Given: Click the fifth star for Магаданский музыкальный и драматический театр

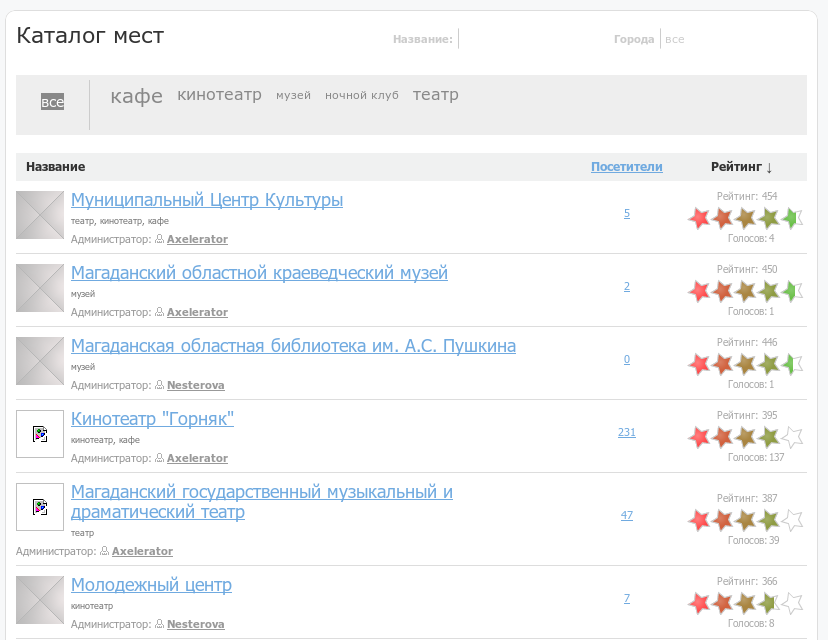Looking at the screenshot, I should pyautogui.click(x=791, y=520).
